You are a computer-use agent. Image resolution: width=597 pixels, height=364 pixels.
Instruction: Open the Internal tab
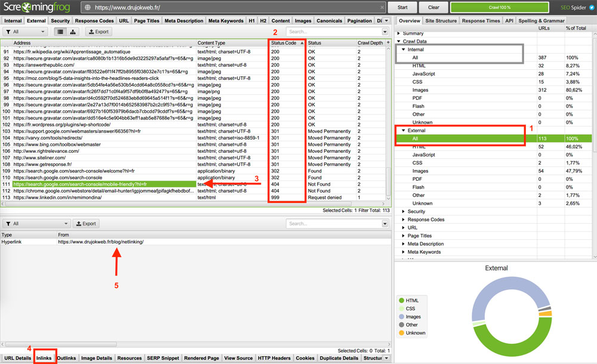pyautogui.click(x=13, y=20)
